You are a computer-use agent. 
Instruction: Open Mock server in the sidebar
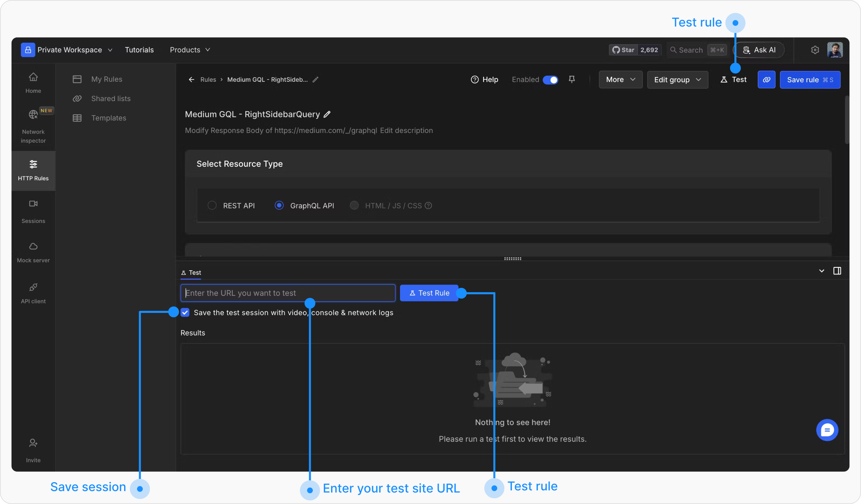coord(33,252)
